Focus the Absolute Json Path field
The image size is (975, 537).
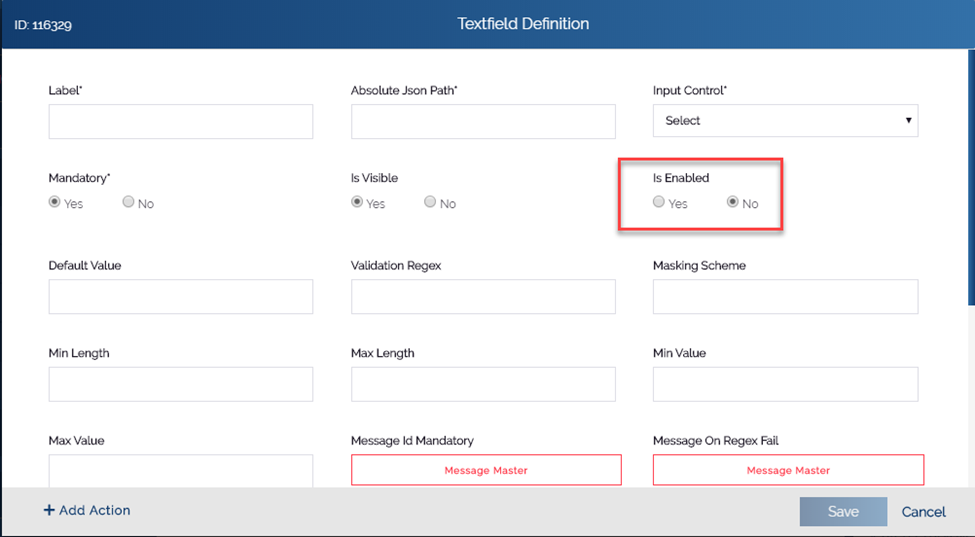[x=483, y=121]
